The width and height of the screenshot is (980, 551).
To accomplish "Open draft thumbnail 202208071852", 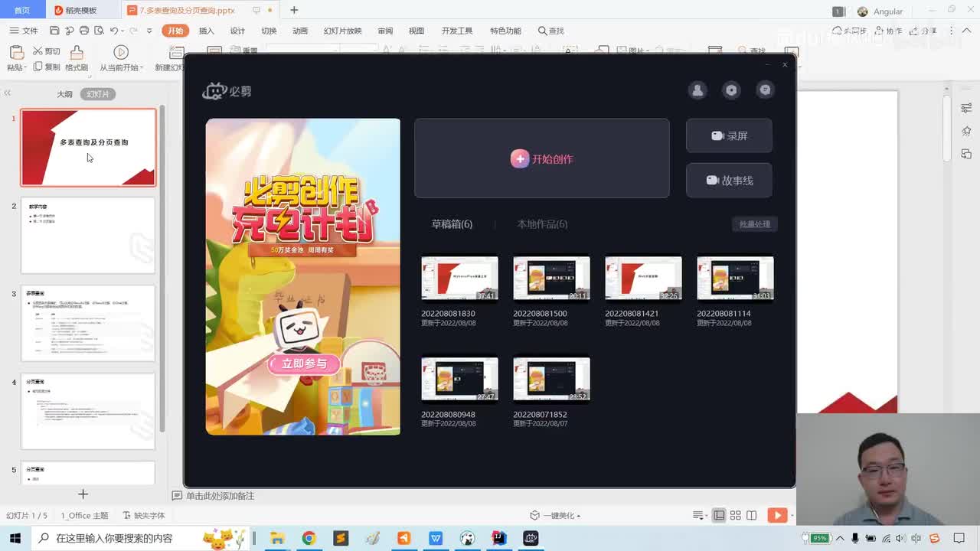I will [x=551, y=380].
